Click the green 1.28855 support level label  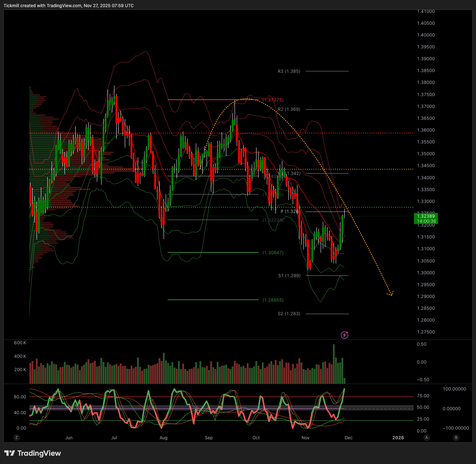tap(273, 300)
